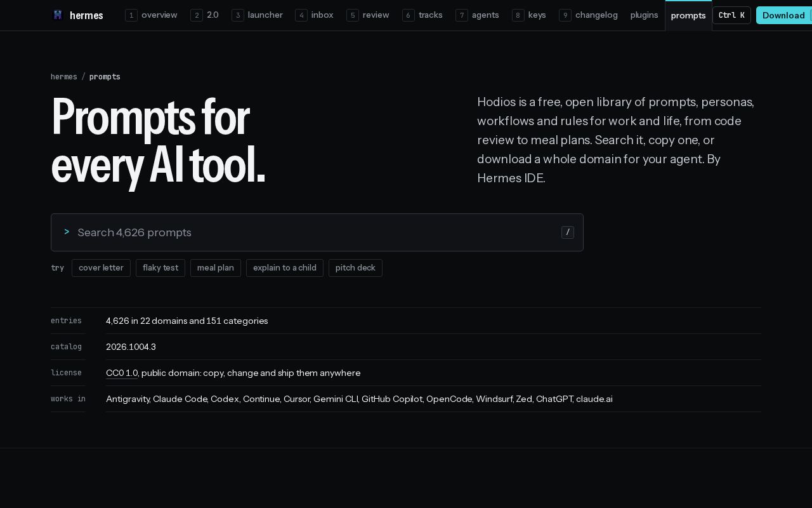The height and width of the screenshot is (508, 812).
Task: Try the explain to a child chip
Action: tap(285, 268)
